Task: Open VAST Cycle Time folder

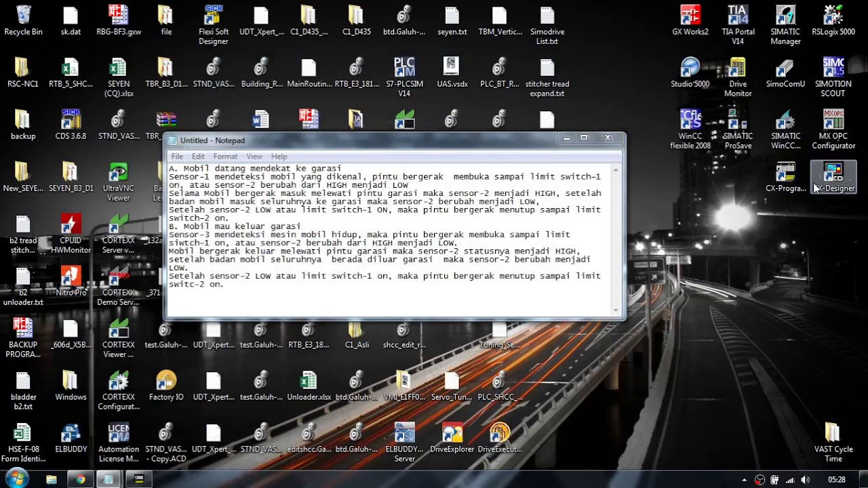Action: (x=833, y=443)
